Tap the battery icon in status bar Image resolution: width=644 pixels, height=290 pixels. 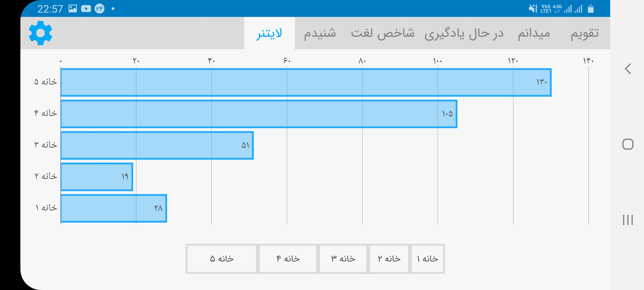(591, 9)
